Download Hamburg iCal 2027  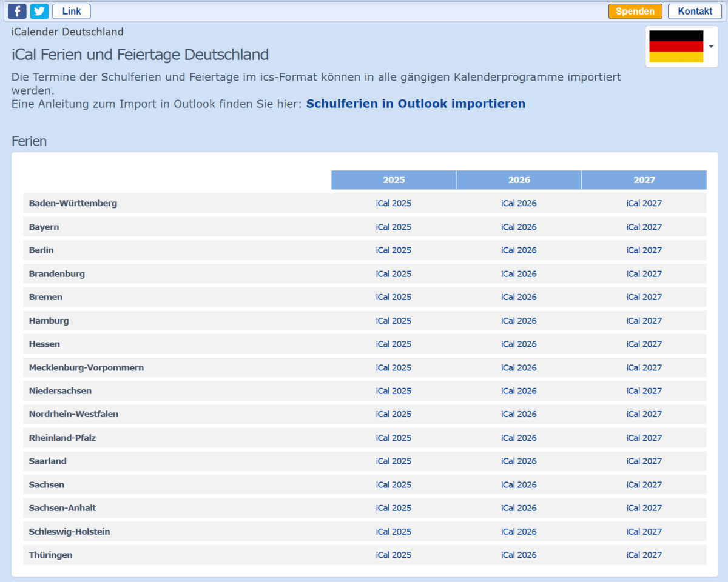[644, 321]
